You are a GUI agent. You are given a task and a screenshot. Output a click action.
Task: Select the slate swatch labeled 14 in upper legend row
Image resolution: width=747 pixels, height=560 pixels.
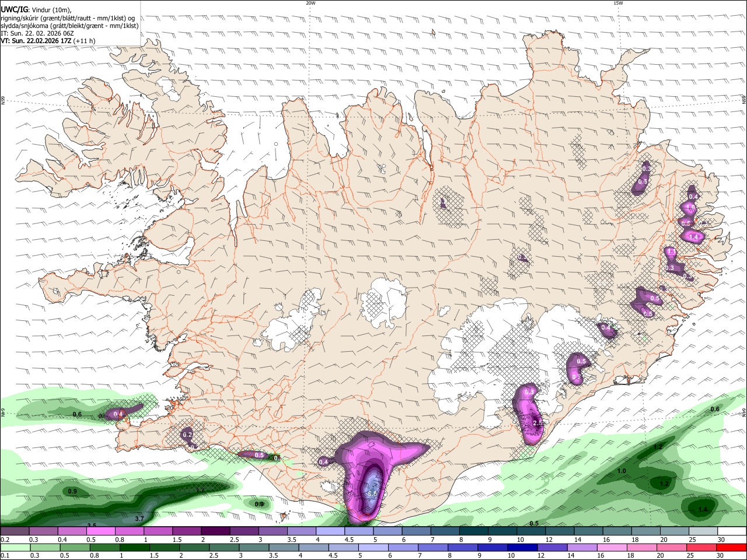tap(589, 531)
